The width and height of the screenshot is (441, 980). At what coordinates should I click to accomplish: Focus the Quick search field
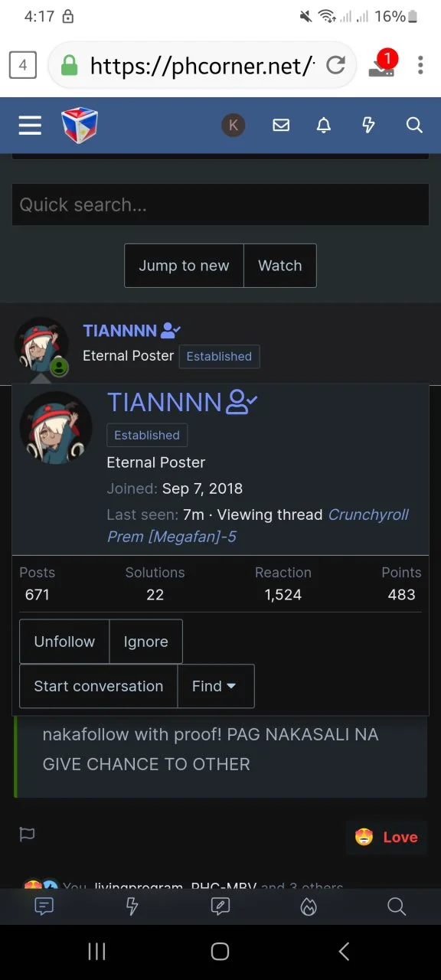pyautogui.click(x=220, y=204)
